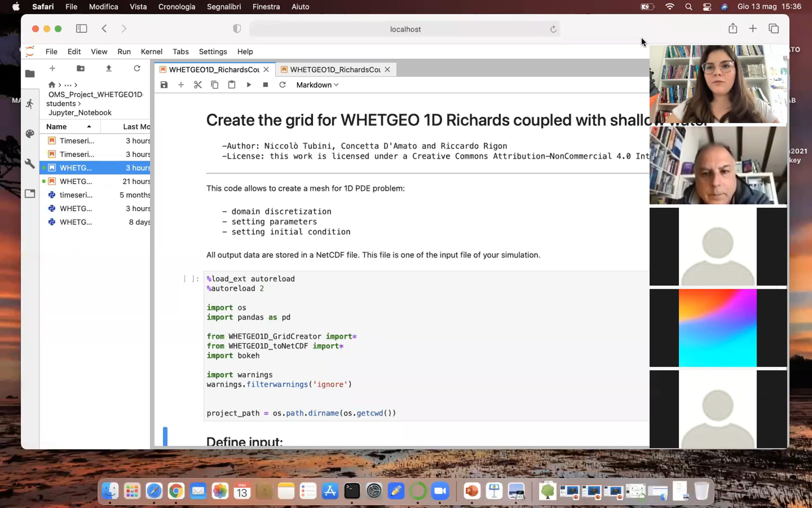Toggle the Safari sidebar
This screenshot has width=812, height=508.
click(81, 29)
